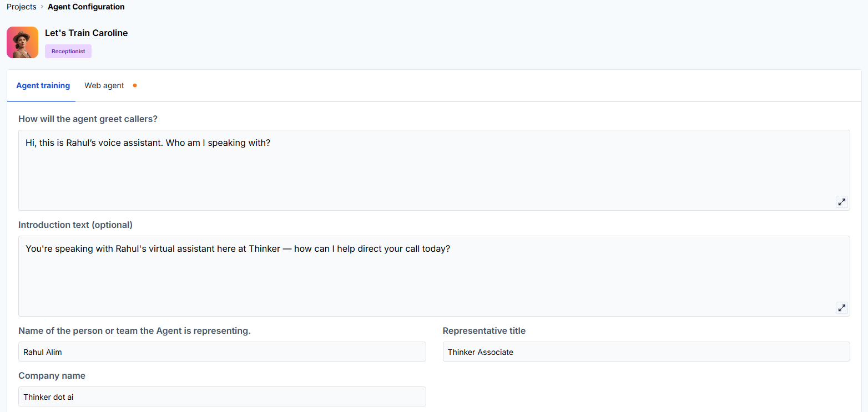Click the 'Introduction text (optional)' label
The image size is (868, 412).
click(75, 225)
